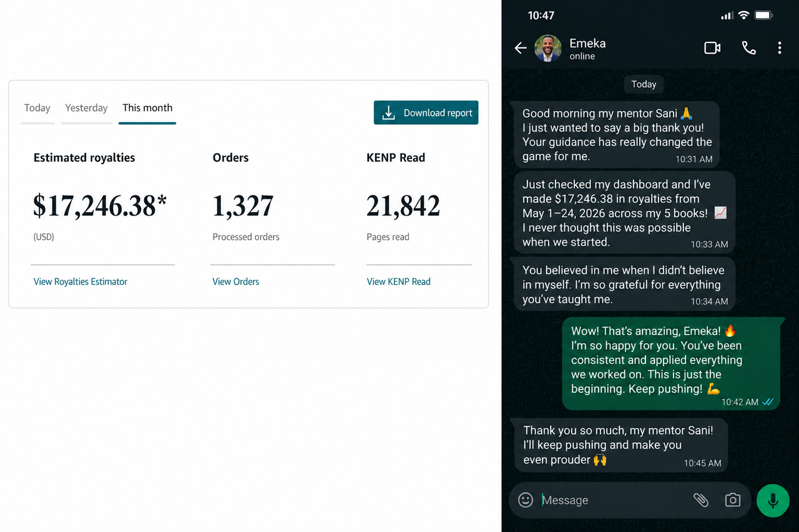Image resolution: width=799 pixels, height=532 pixels.
Task: Open the camera from message bar
Action: coord(732,500)
